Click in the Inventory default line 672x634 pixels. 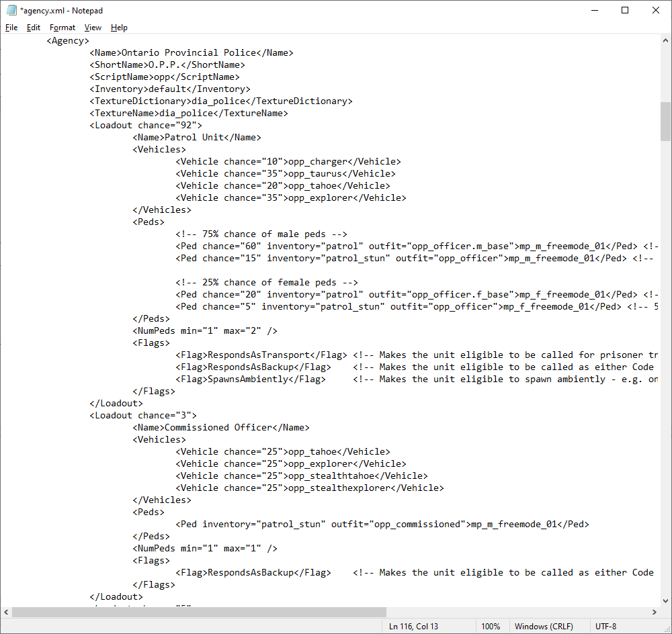(170, 89)
